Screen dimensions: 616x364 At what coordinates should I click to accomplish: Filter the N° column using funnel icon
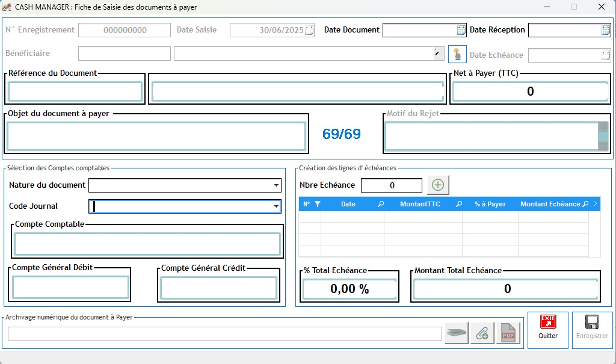coord(318,205)
